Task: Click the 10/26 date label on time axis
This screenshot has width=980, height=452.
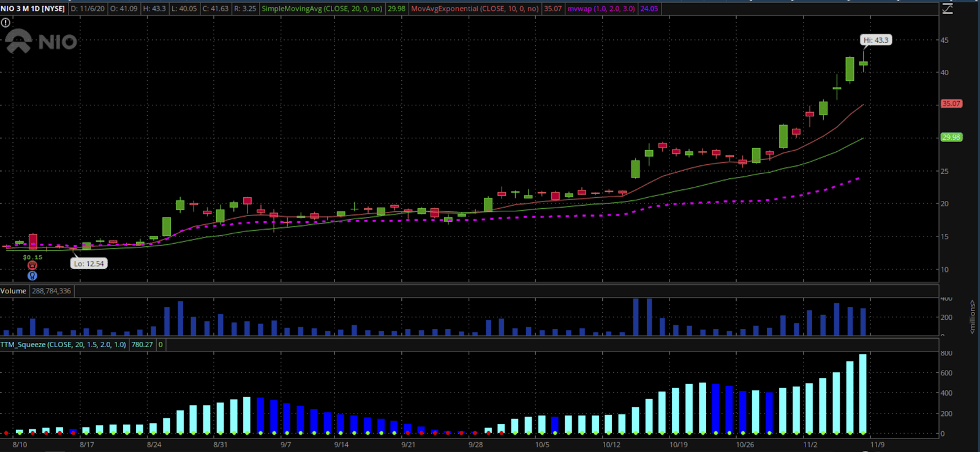Action: (x=745, y=445)
